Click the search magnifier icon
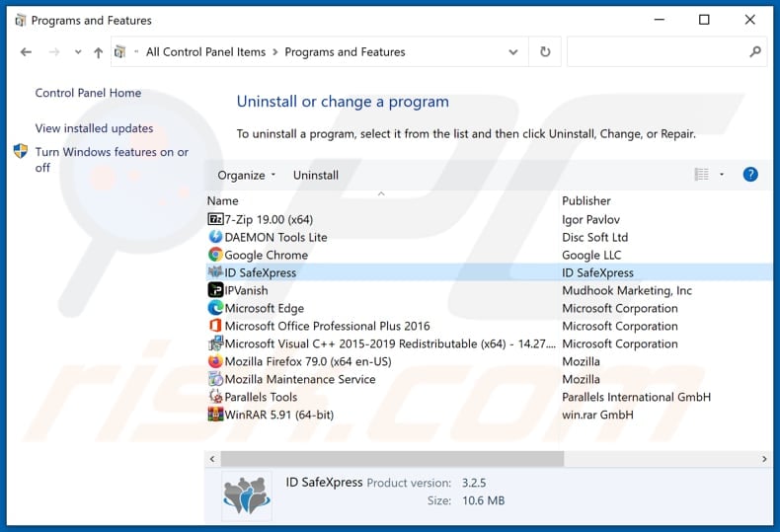The height and width of the screenshot is (532, 780). point(755,51)
